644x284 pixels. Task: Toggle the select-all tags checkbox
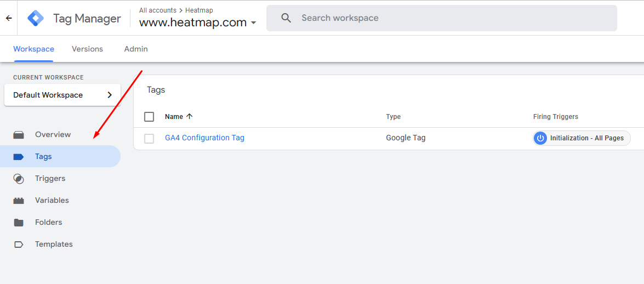coord(149,117)
